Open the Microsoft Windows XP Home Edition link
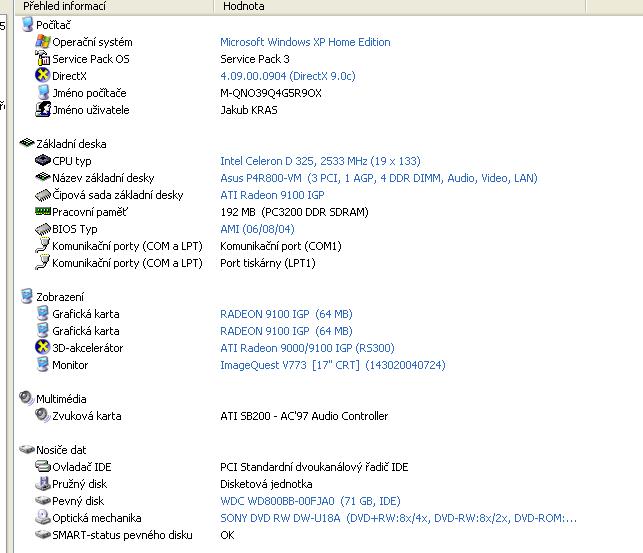 [x=305, y=42]
